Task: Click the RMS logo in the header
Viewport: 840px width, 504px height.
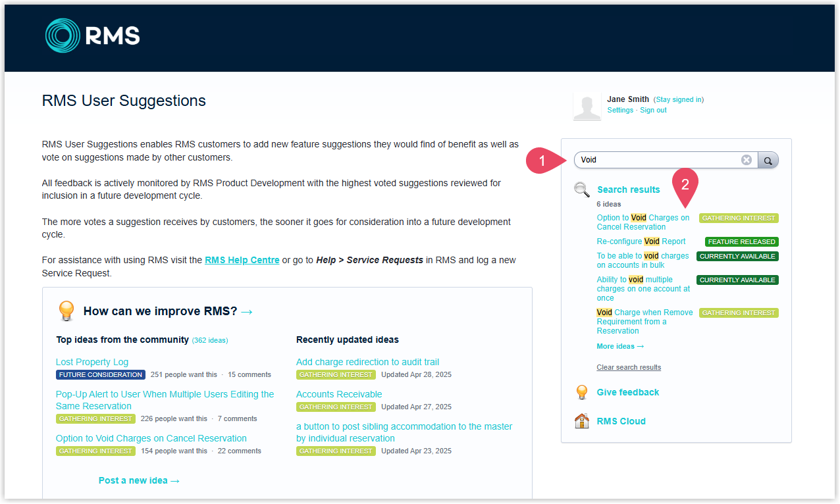Action: pyautogui.click(x=93, y=36)
